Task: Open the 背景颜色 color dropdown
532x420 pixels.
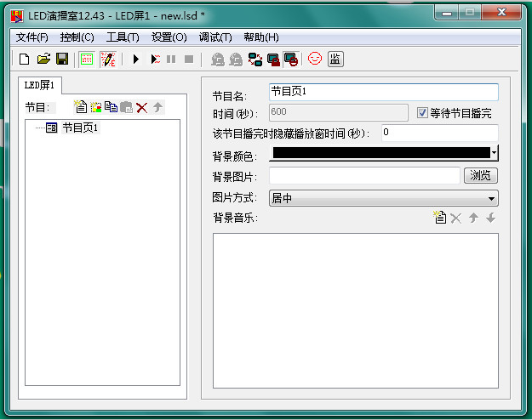Action: (493, 153)
